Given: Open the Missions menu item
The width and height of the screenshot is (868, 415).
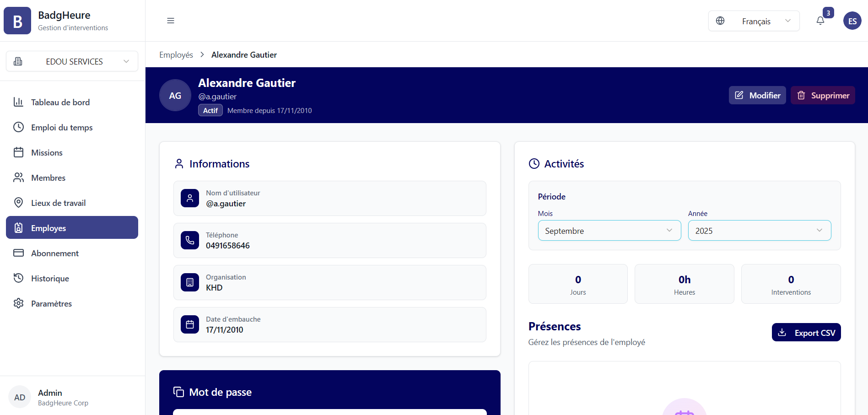Looking at the screenshot, I should (47, 152).
